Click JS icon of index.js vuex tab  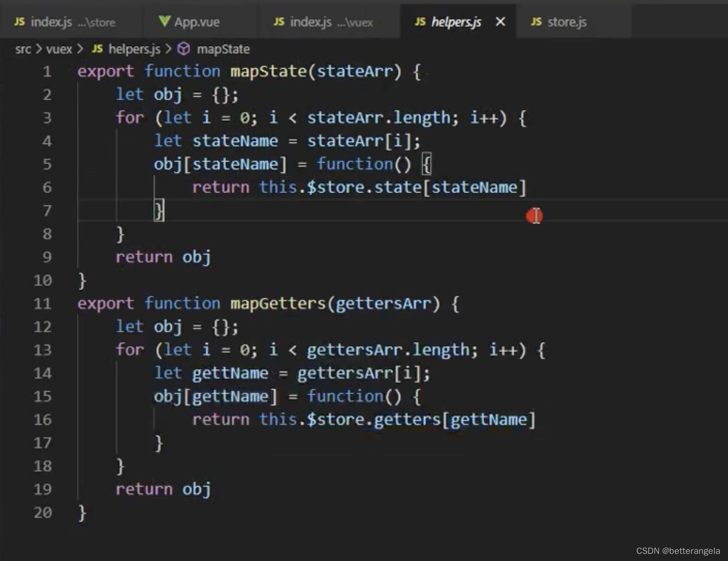pos(279,22)
